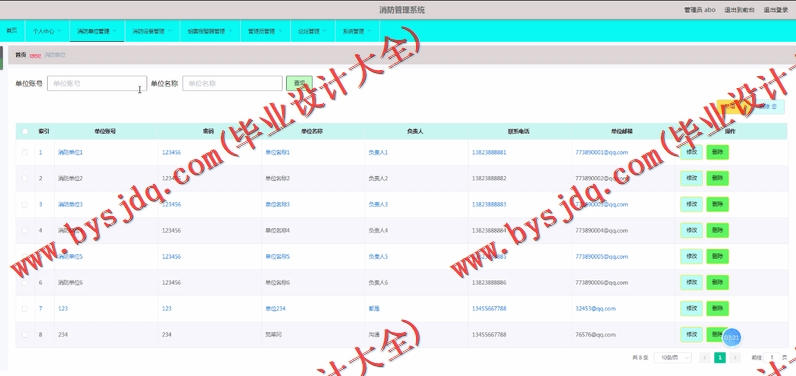Select page 1 in pagination
Viewport: 796px width, 376px height.
720,358
